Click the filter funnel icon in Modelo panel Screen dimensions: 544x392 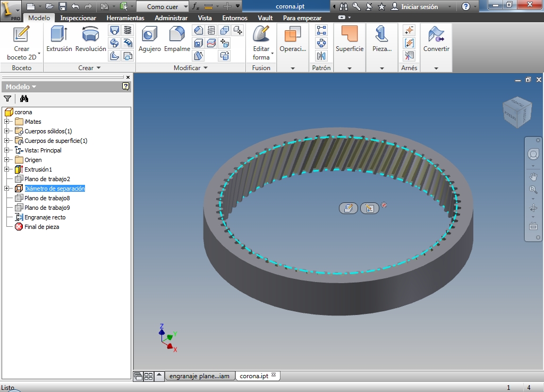(7, 98)
